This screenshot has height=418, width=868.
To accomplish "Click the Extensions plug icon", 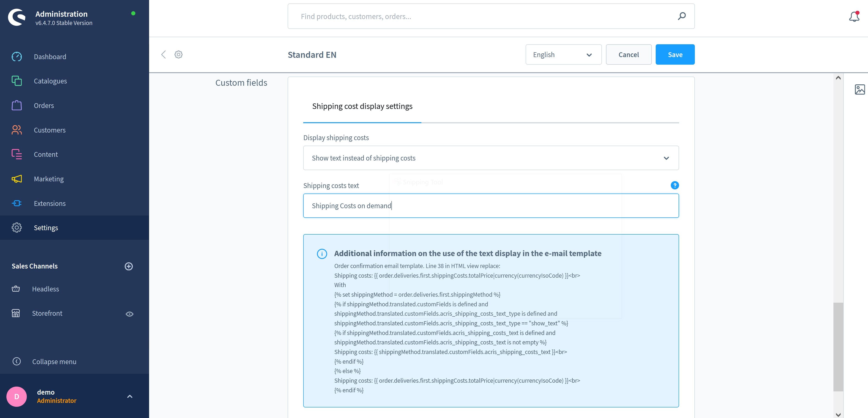I will point(16,203).
